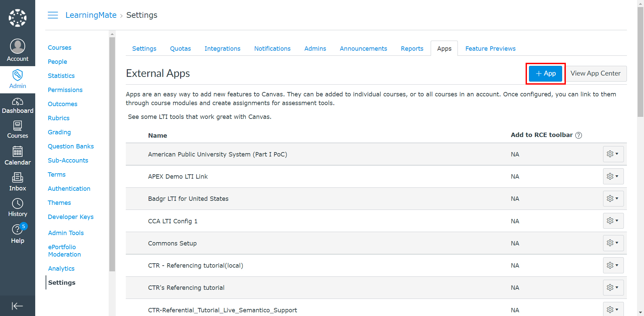
Task: Open gear menu for CTR-Referential_Tutorial_Live_Semantico_Support
Action: coord(613,309)
